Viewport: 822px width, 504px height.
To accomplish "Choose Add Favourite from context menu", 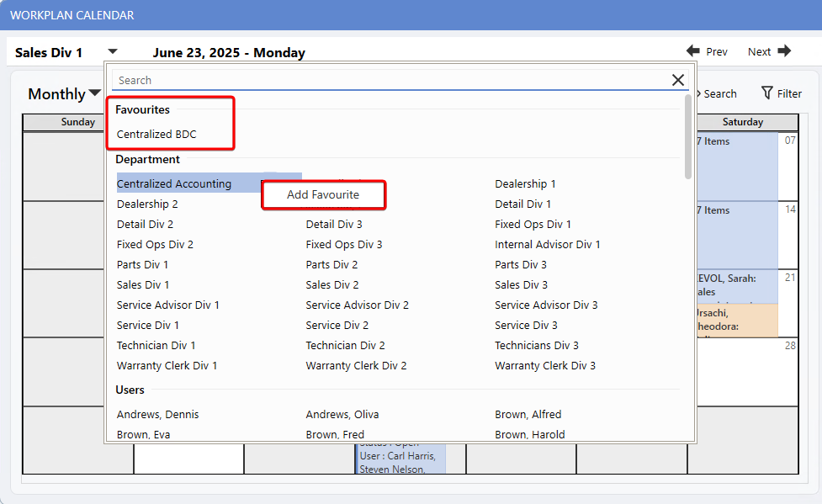I will click(323, 194).
